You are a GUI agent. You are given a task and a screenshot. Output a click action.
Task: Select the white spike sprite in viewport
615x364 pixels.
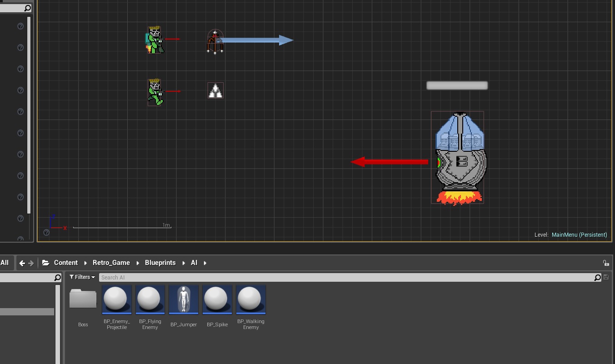(215, 90)
